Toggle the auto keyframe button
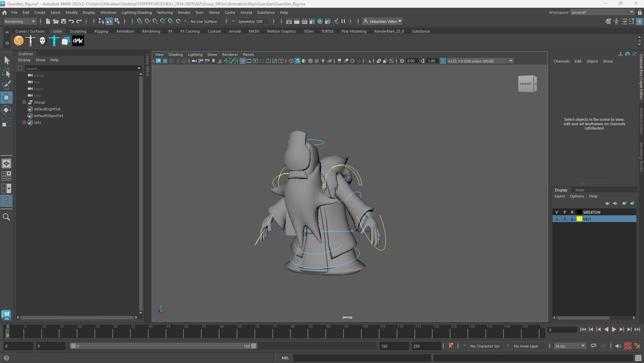Image resolution: width=644 pixels, height=363 pixels. click(x=628, y=346)
